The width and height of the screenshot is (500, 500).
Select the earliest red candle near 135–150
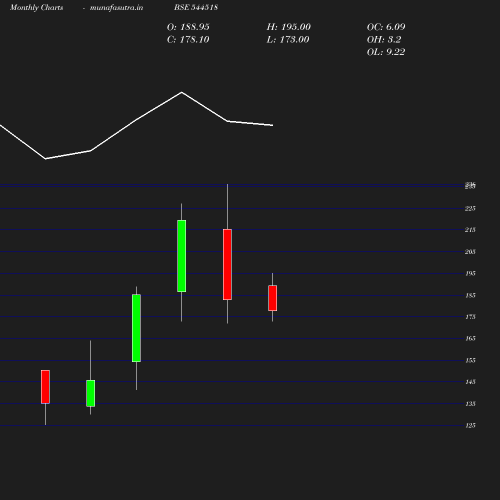click(45, 387)
